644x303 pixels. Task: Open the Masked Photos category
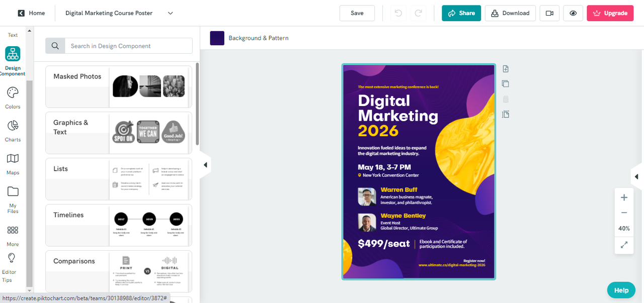[x=119, y=86]
